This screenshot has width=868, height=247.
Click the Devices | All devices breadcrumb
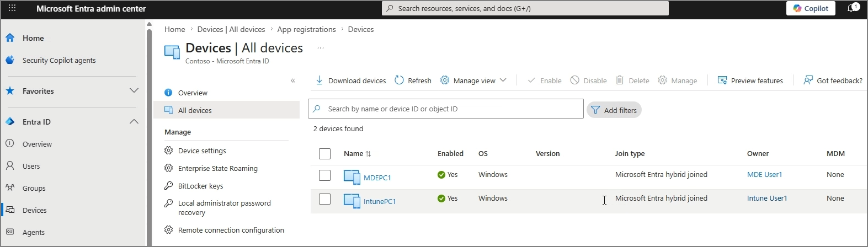point(231,29)
